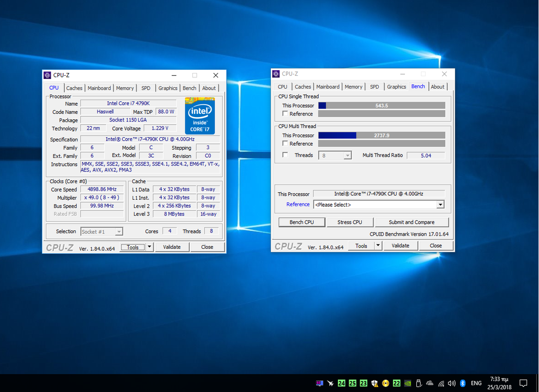
Task: Click the Core Voltage 1.229 V value
Action: click(160, 128)
